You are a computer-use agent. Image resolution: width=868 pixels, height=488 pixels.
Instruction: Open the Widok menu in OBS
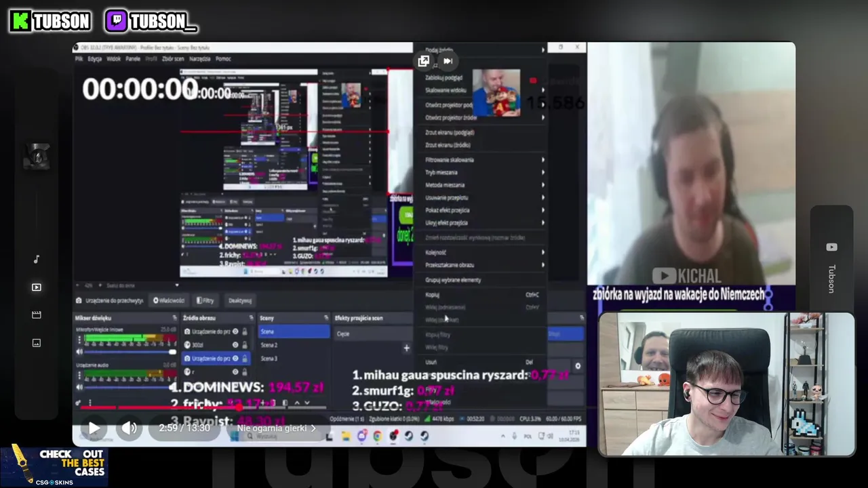pos(113,59)
